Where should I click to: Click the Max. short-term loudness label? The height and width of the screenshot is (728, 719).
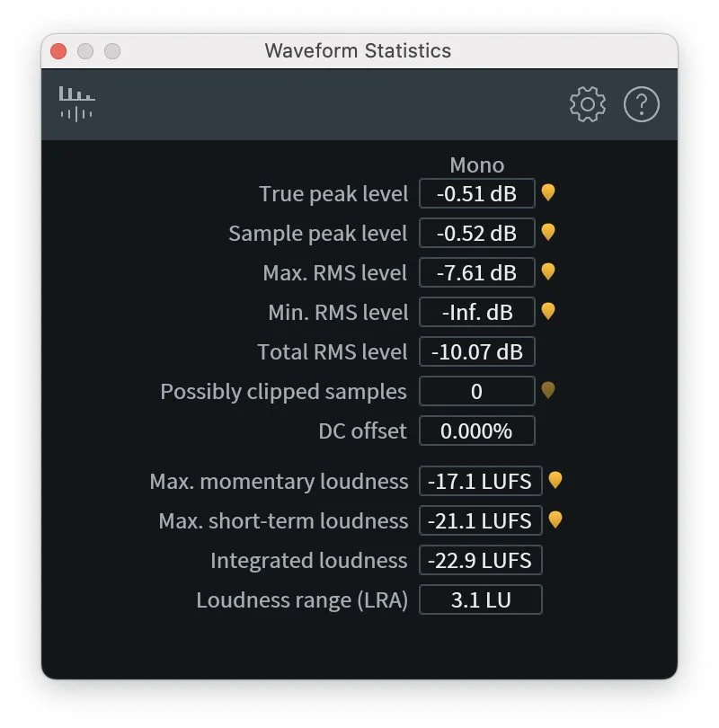point(283,520)
